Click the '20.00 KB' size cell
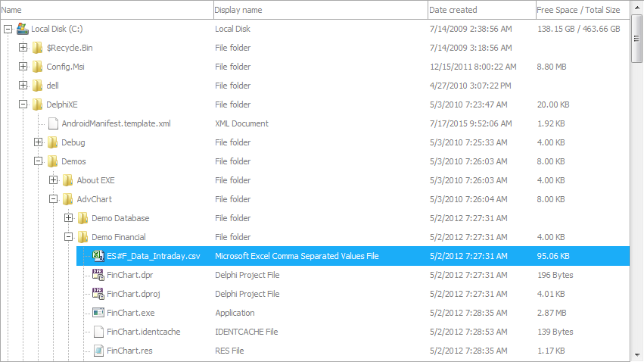The width and height of the screenshot is (644, 362). point(553,105)
